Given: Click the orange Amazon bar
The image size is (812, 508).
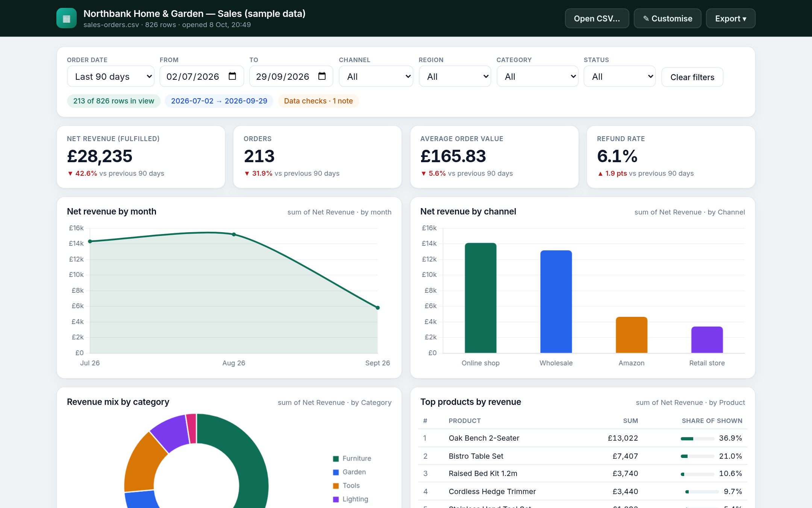Looking at the screenshot, I should 632,335.
